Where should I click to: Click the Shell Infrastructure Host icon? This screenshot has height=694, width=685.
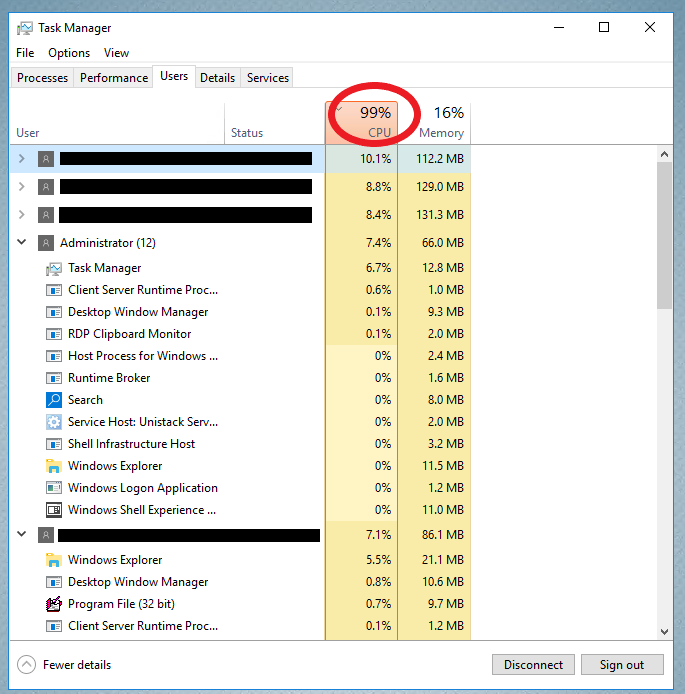54,444
